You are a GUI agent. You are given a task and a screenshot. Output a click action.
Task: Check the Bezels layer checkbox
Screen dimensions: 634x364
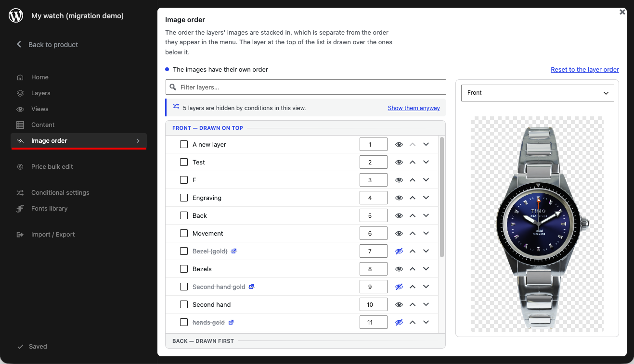click(184, 269)
